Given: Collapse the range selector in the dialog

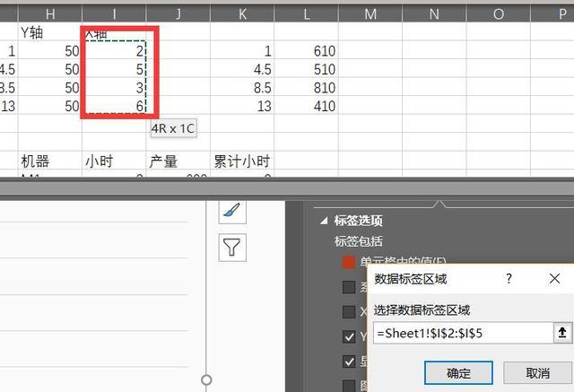Looking at the screenshot, I should coord(562,333).
